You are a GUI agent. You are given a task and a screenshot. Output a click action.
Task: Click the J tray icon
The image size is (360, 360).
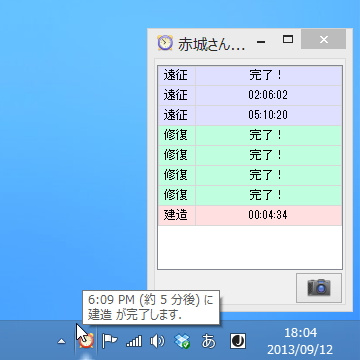point(238,341)
